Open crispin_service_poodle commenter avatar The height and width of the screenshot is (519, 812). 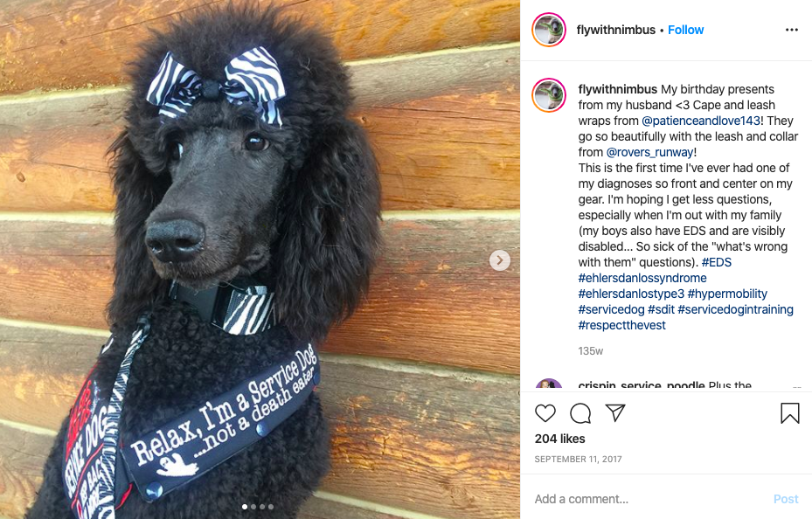click(x=549, y=385)
